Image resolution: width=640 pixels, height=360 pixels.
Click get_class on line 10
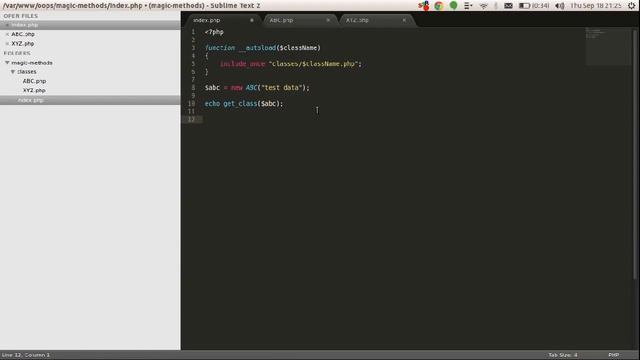coord(240,104)
